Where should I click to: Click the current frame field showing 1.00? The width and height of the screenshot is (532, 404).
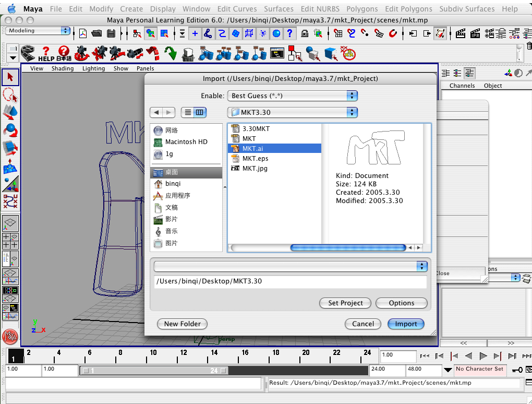point(397,355)
